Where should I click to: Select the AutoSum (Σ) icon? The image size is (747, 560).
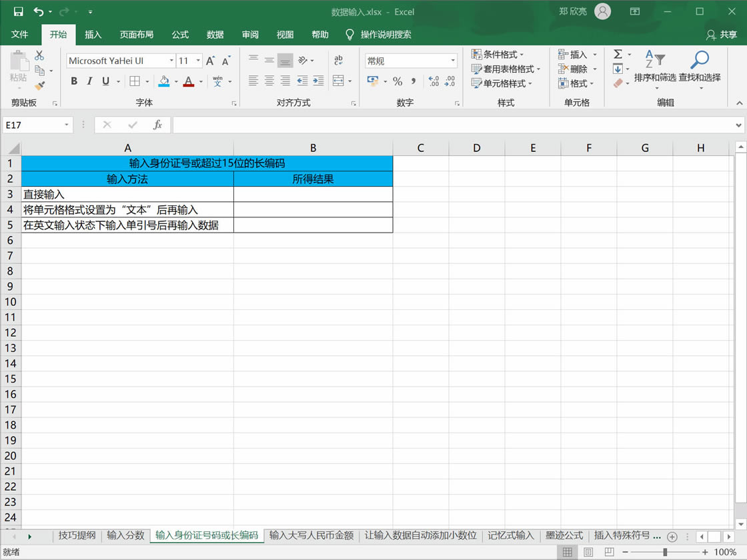pos(619,55)
